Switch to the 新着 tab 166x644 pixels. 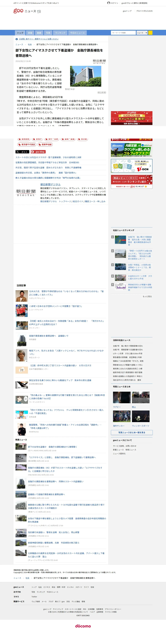[x=30, y=33]
